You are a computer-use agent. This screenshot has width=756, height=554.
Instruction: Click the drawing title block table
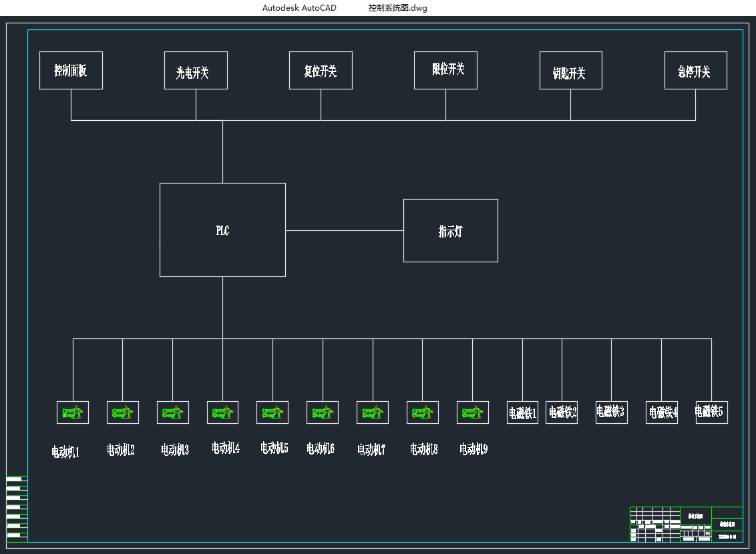click(686, 525)
